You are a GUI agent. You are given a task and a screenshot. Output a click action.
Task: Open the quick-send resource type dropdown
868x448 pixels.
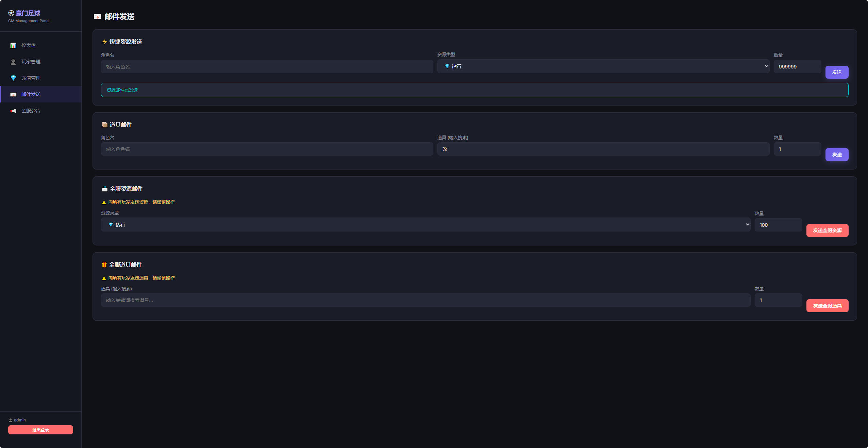coord(603,66)
